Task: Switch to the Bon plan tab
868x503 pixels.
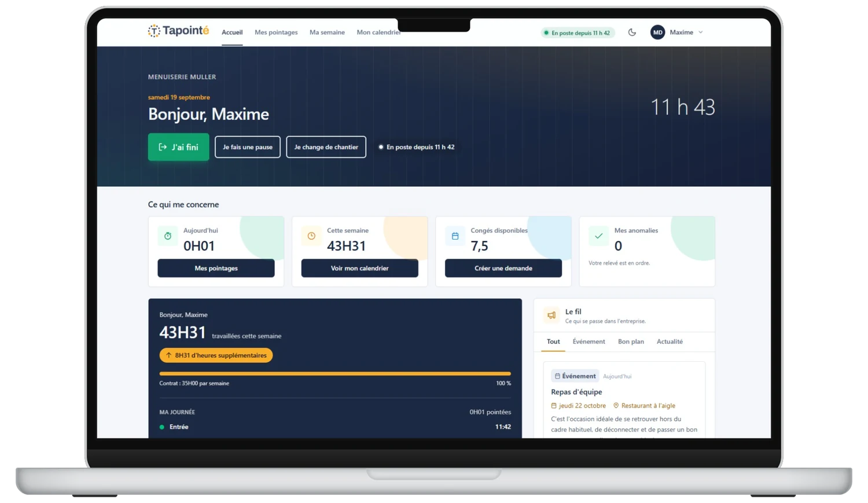Action: pos(631,342)
